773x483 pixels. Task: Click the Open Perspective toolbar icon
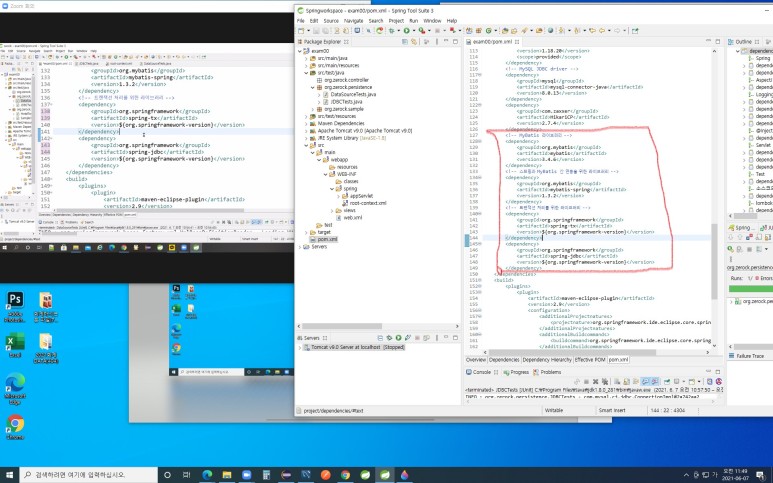pyautogui.click(x=634, y=31)
